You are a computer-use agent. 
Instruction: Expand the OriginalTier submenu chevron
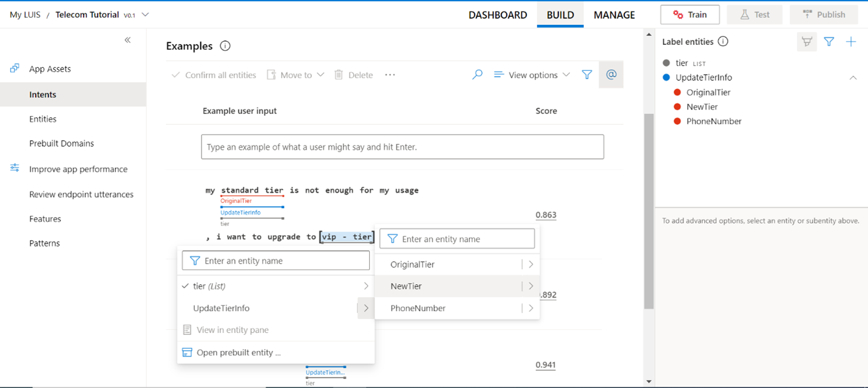point(531,264)
